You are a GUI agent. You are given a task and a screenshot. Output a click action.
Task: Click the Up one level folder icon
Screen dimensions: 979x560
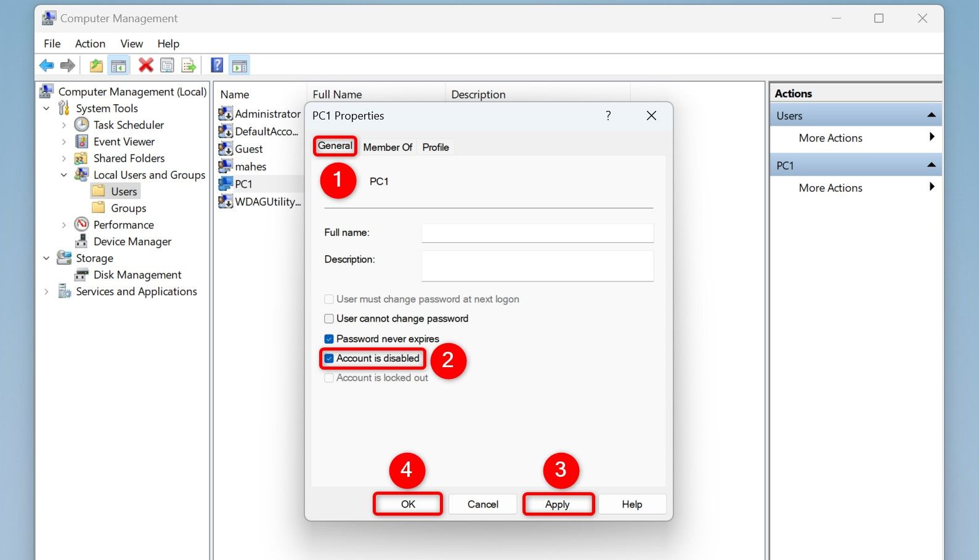pos(96,65)
